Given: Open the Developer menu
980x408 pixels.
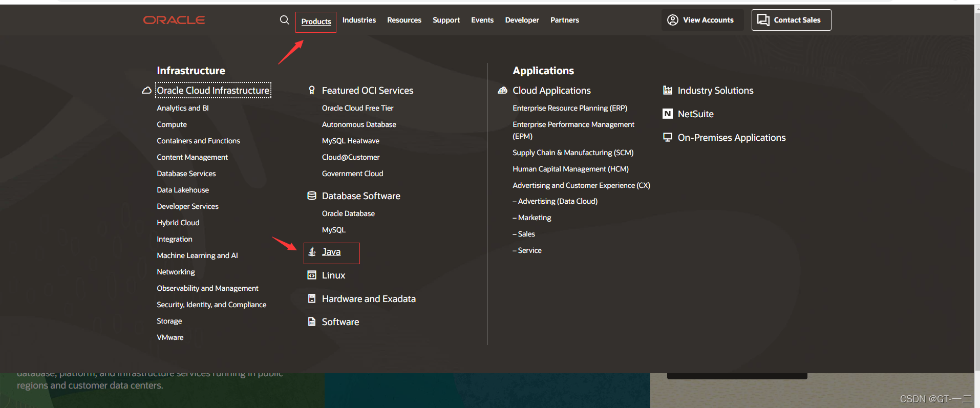Looking at the screenshot, I should tap(522, 20).
